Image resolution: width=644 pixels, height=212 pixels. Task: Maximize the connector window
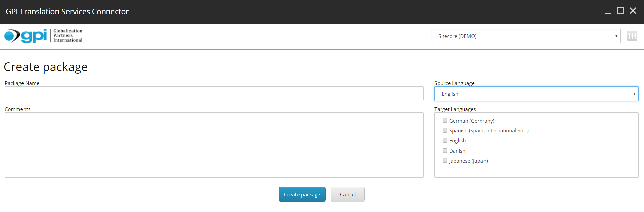[x=620, y=11]
